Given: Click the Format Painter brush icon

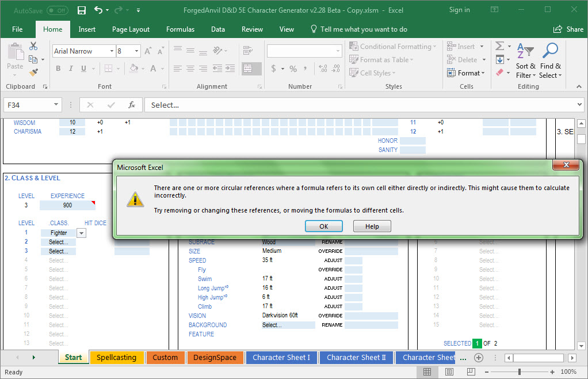Looking at the screenshot, I should point(33,72).
